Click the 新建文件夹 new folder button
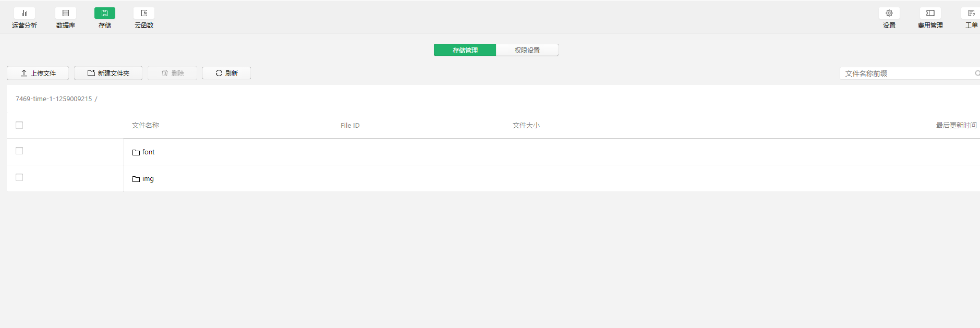This screenshot has width=980, height=328. click(108, 73)
